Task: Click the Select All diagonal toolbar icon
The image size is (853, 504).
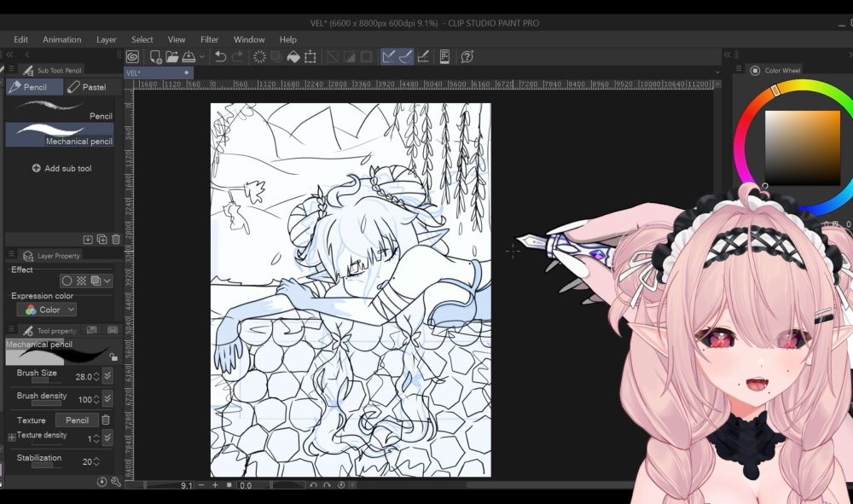Action: 332,56
